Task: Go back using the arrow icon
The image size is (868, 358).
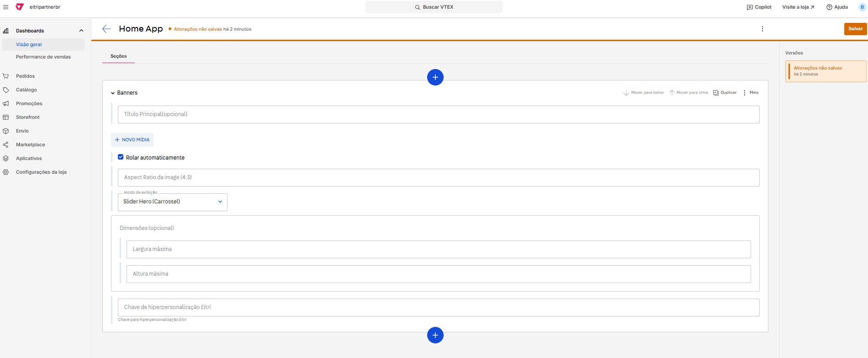Action: point(106,29)
